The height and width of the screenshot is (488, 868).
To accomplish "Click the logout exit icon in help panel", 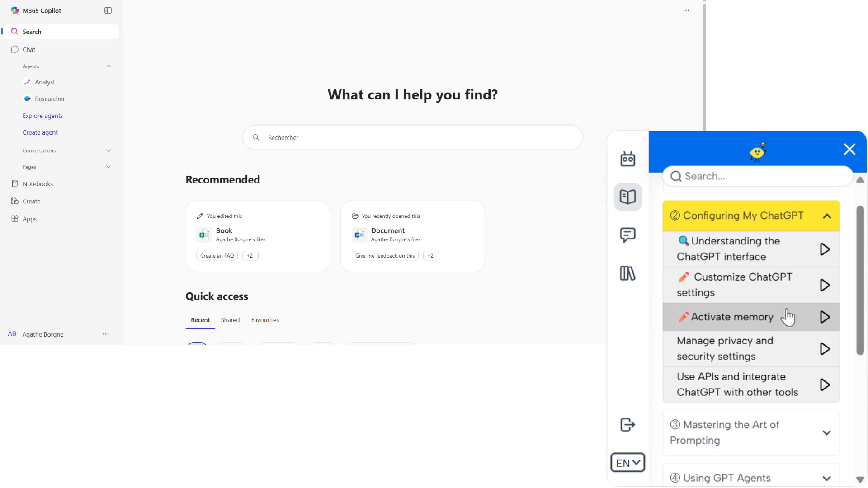I will [627, 425].
